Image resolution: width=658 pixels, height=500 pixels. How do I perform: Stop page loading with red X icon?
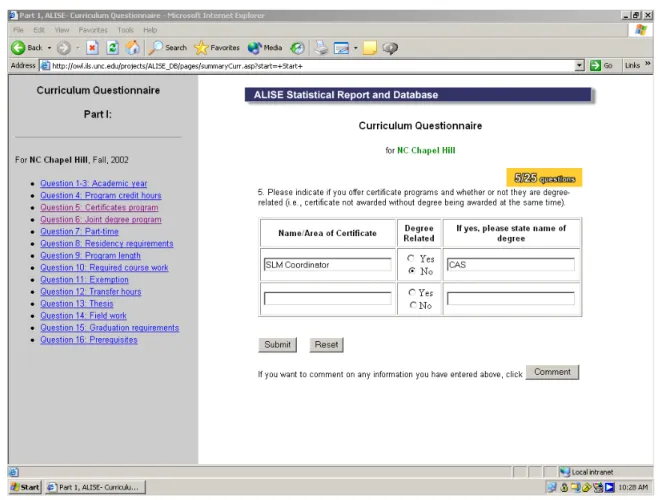click(92, 48)
